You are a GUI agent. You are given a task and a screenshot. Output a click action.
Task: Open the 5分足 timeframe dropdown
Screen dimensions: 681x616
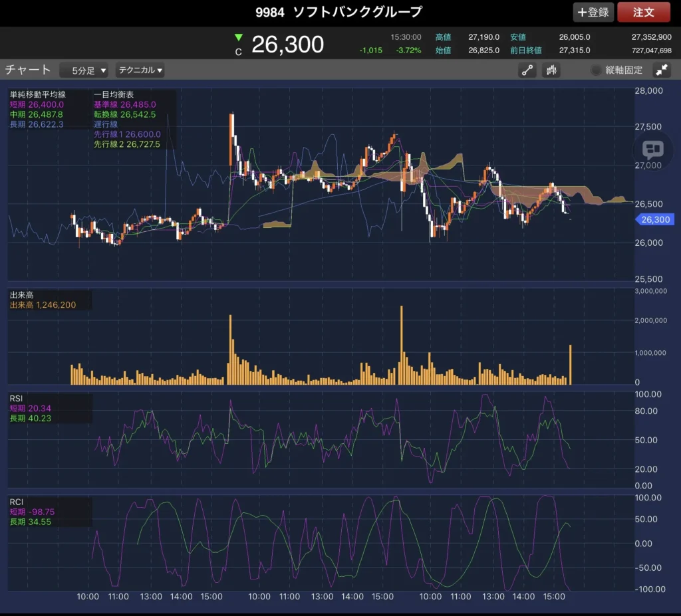pos(84,70)
